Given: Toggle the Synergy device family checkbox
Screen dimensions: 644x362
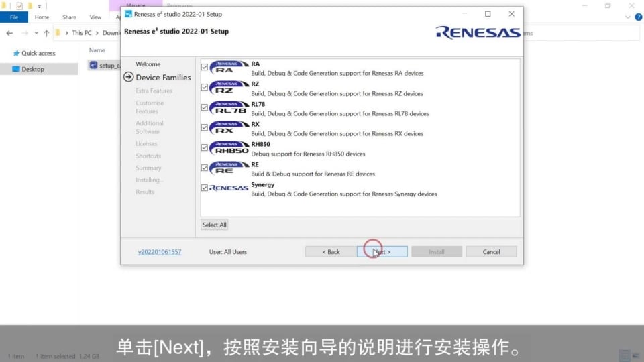Looking at the screenshot, I should [x=205, y=188].
